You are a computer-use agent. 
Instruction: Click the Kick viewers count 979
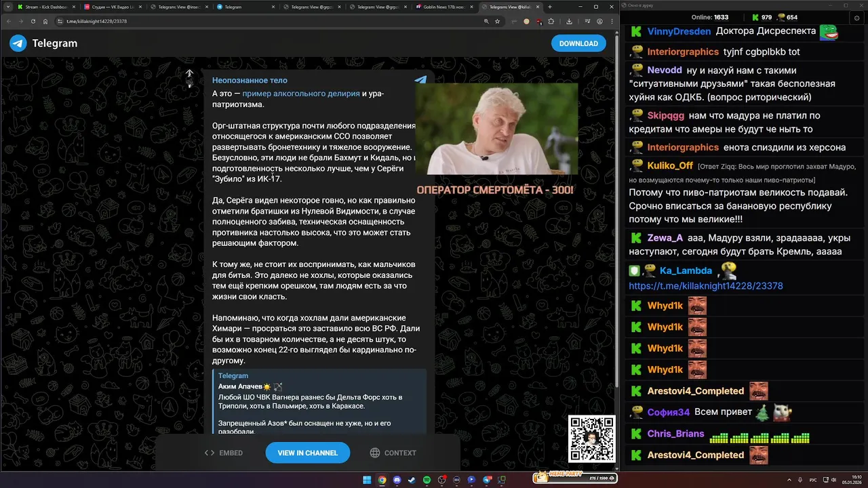(762, 18)
